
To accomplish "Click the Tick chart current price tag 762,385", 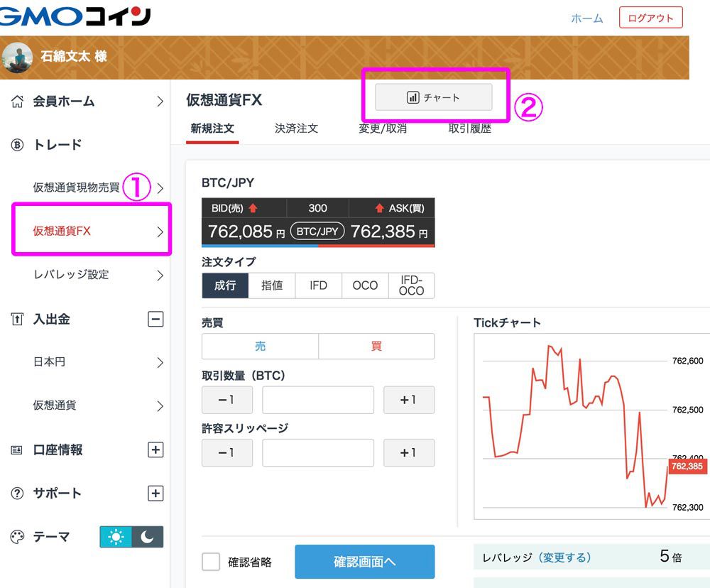I will click(x=687, y=466).
